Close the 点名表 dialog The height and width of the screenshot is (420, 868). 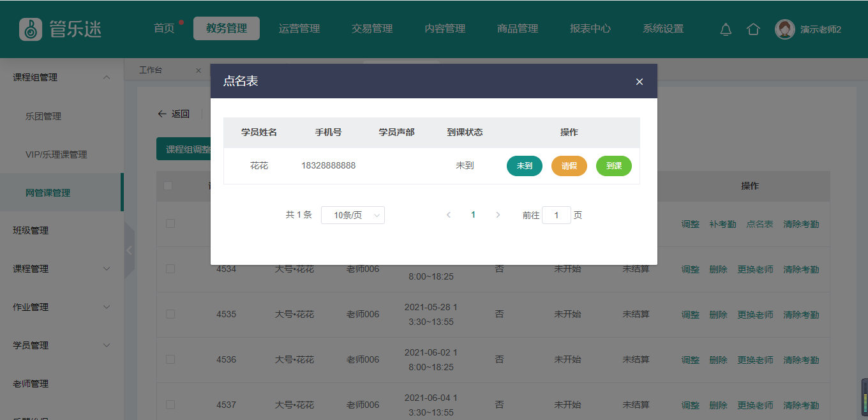click(x=640, y=82)
